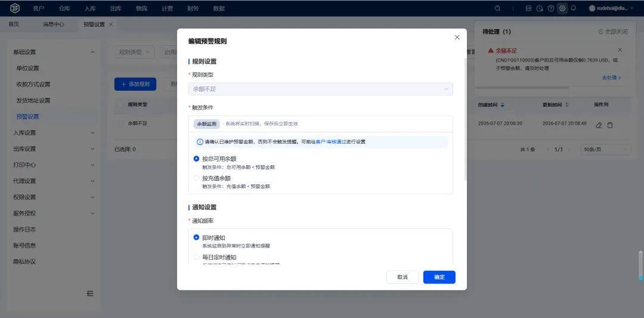This screenshot has height=318, width=644.
Task: Click the red warning triangle on 余额不足 alert
Action: [x=490, y=51]
